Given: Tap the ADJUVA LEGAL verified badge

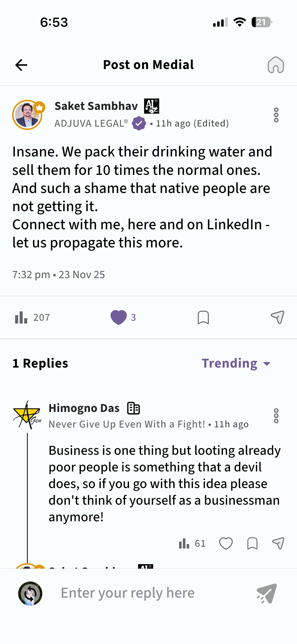Looking at the screenshot, I should 139,123.
